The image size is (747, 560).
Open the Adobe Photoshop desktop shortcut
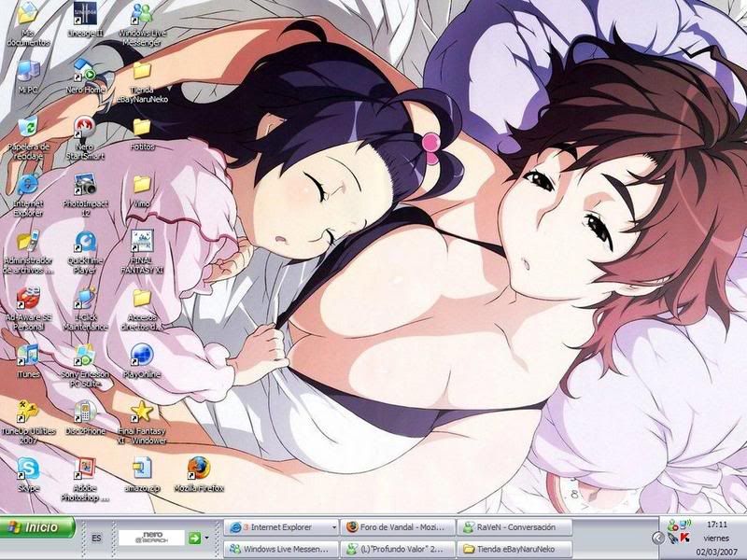point(85,480)
